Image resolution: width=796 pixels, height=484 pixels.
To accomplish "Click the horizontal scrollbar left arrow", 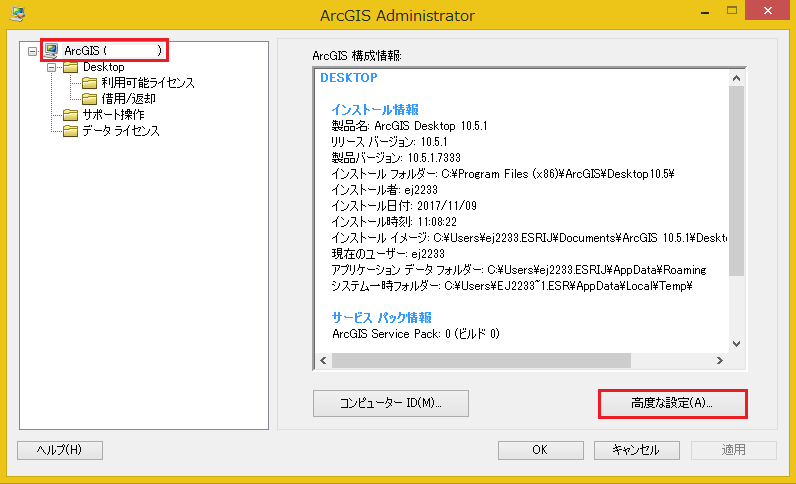I will pos(323,361).
